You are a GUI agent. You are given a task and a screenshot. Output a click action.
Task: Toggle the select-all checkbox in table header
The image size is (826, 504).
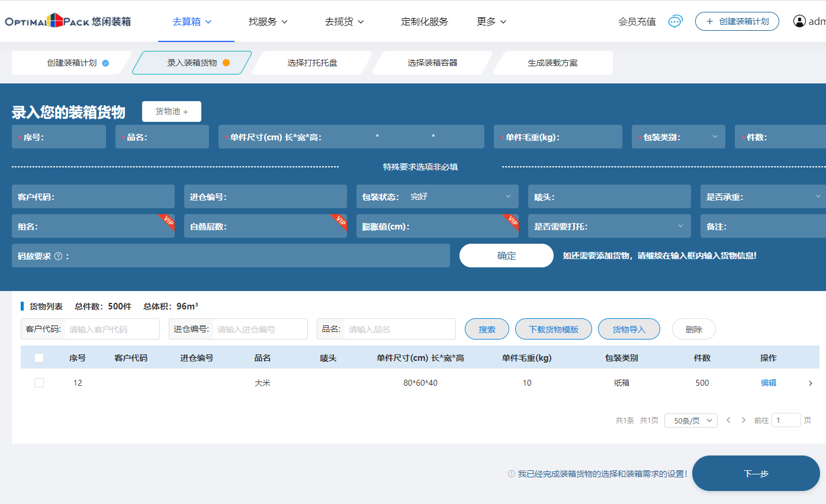coord(39,358)
